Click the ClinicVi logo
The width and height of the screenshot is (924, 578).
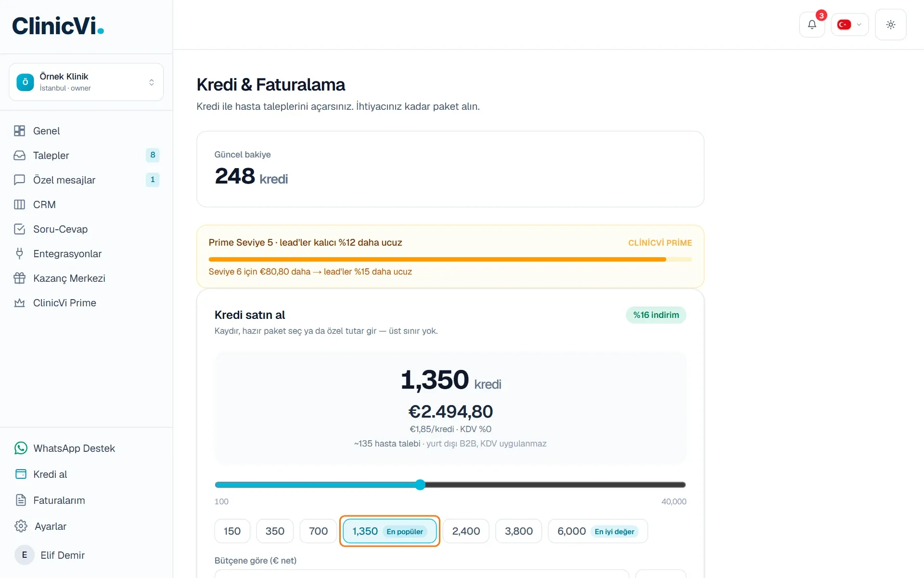pyautogui.click(x=58, y=26)
